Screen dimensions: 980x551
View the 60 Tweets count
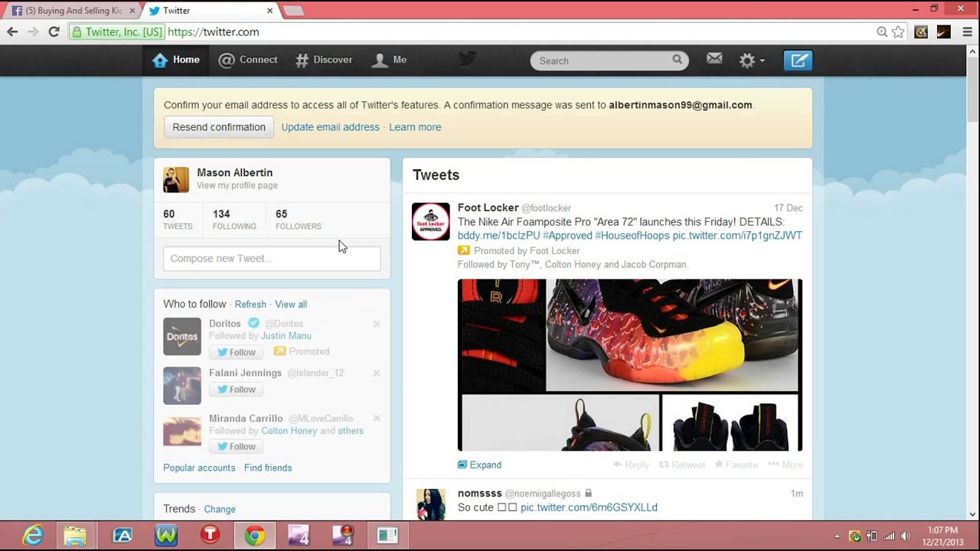click(178, 220)
